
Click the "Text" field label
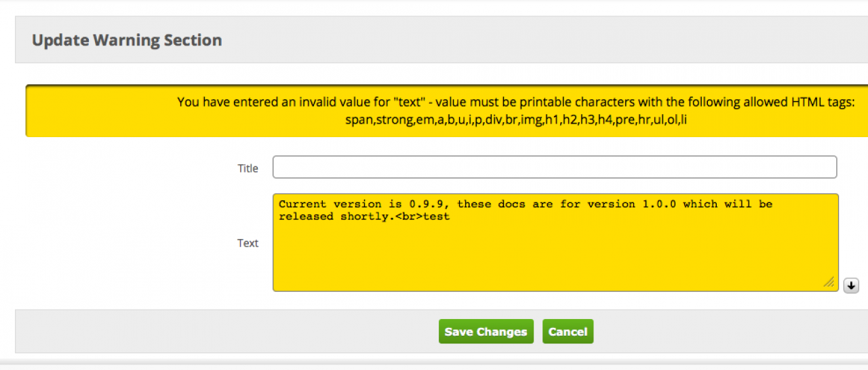(248, 243)
